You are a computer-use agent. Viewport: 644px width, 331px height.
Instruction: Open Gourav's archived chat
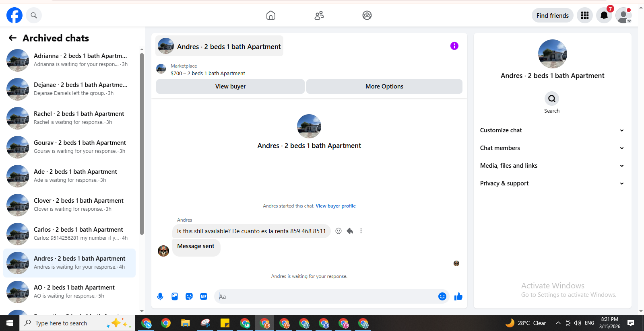click(x=69, y=147)
